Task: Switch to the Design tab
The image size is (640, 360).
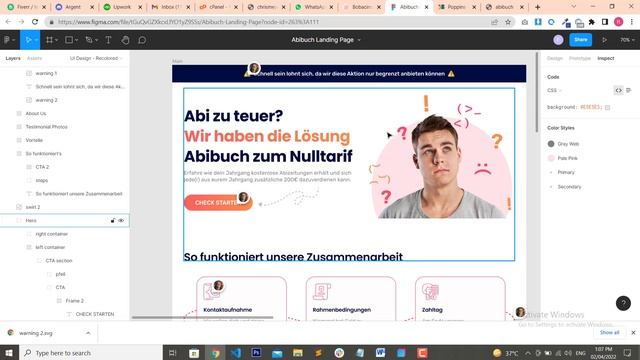Action: pos(555,58)
